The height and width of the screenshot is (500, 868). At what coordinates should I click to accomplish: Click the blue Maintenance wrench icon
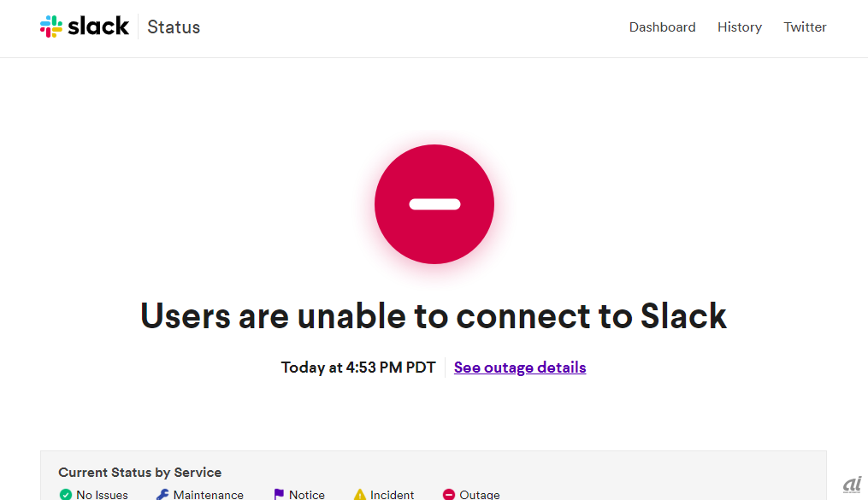(162, 494)
